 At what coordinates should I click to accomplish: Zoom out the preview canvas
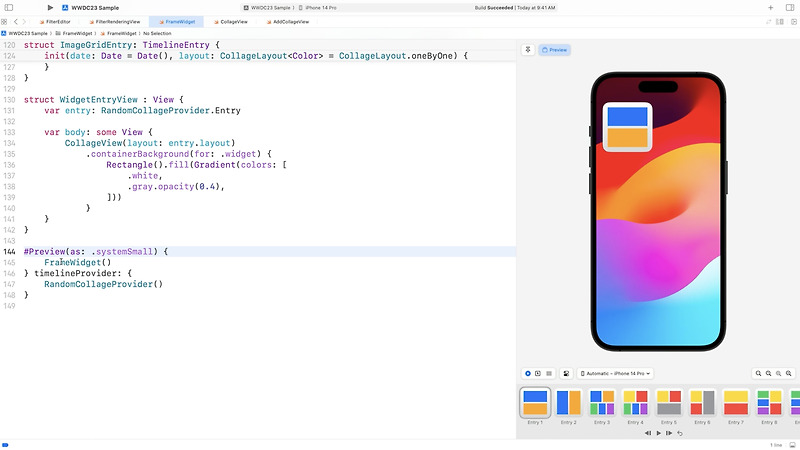[759, 373]
